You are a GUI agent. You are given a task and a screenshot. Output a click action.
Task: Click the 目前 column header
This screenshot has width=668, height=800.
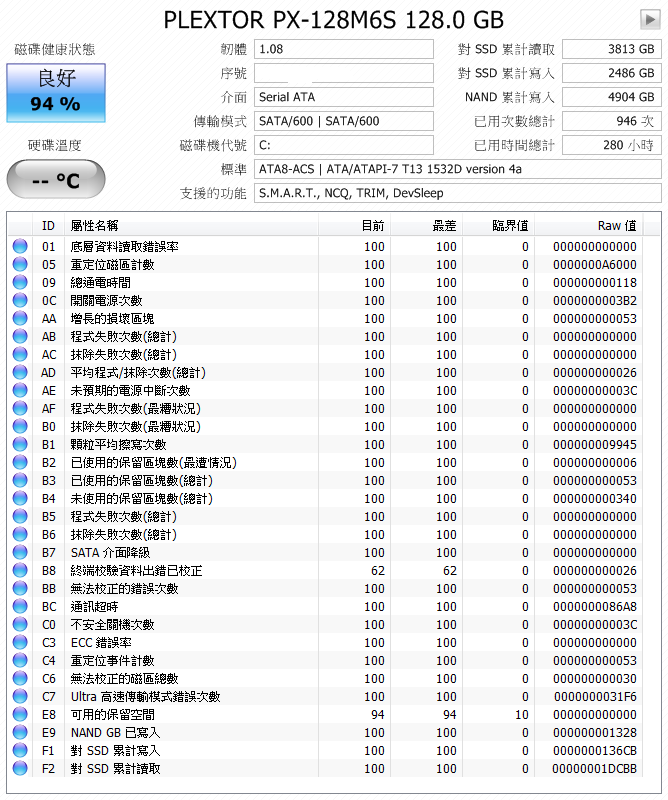(x=355, y=226)
